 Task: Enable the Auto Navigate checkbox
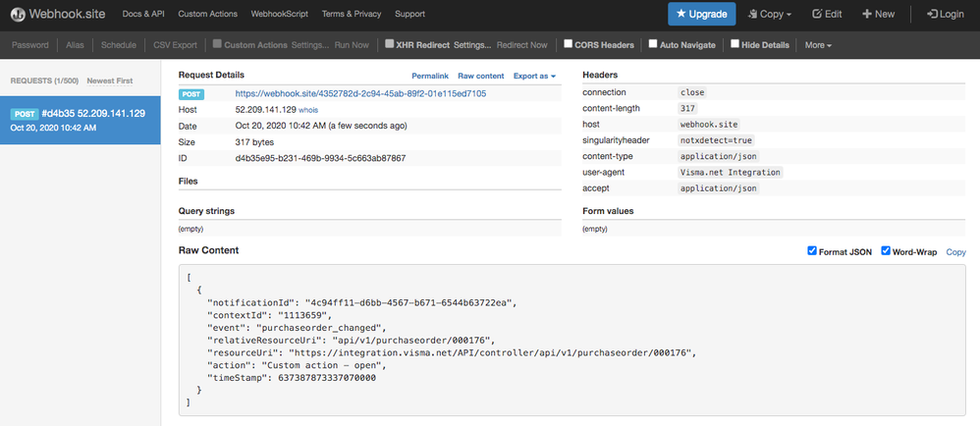(652, 44)
